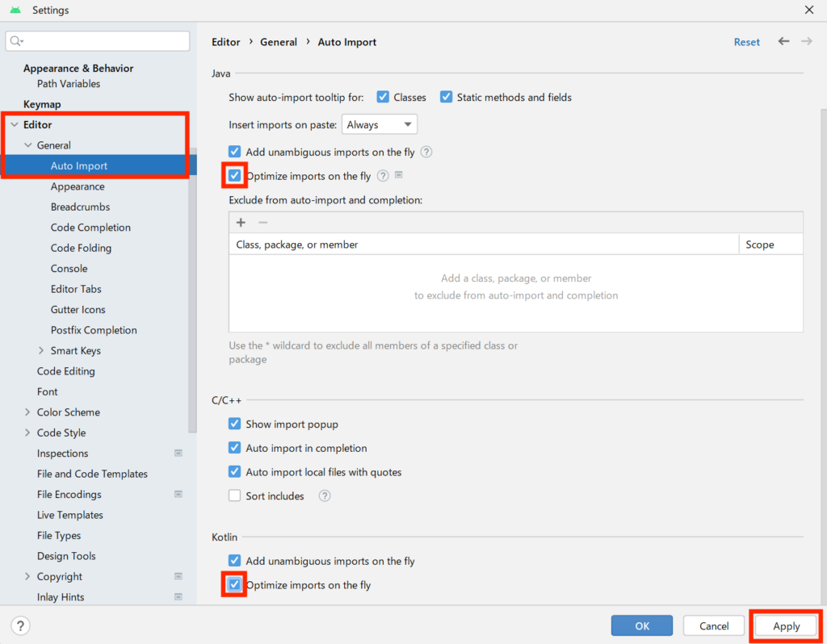Select Console in the settings tree
Image resolution: width=827 pixels, height=644 pixels.
point(69,268)
